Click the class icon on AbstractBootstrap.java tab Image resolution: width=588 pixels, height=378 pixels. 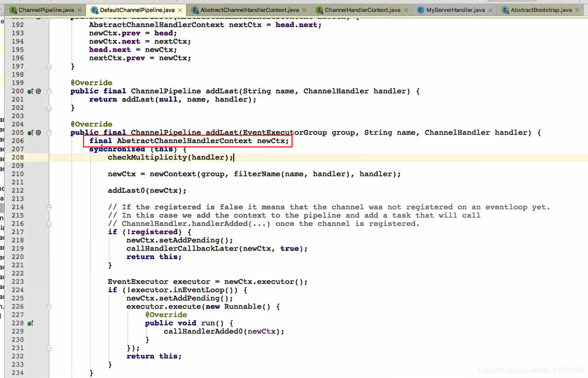[505, 9]
